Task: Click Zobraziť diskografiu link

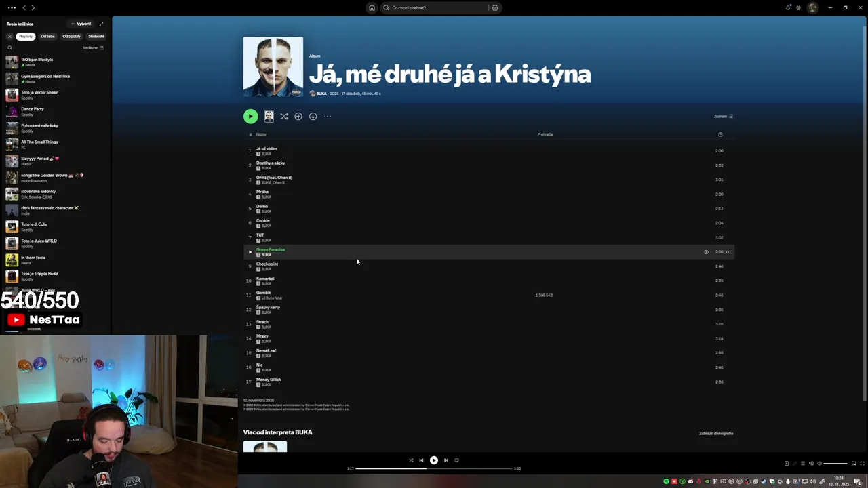Action: 716,433
